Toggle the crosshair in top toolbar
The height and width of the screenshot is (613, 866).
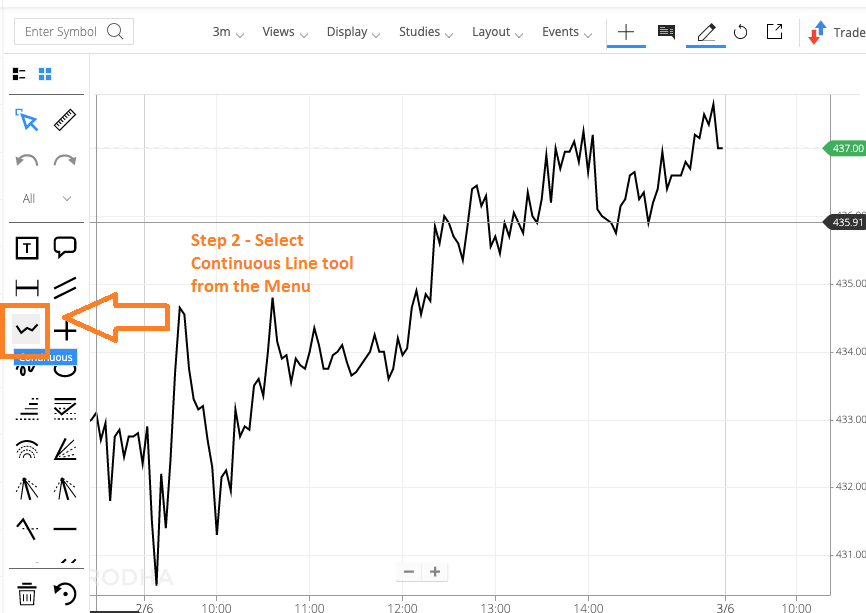coord(626,32)
